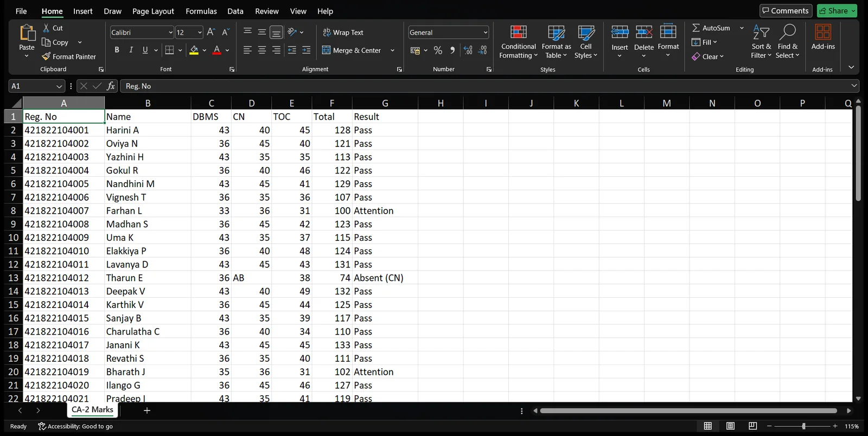Screen dimensions: 868x436
Task: Click the Increase Decimal icon
Action: tap(468, 50)
